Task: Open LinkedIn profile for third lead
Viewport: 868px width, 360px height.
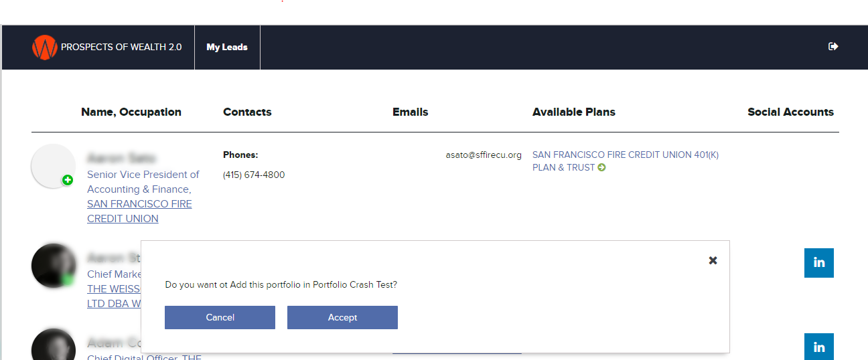Action: pyautogui.click(x=818, y=347)
